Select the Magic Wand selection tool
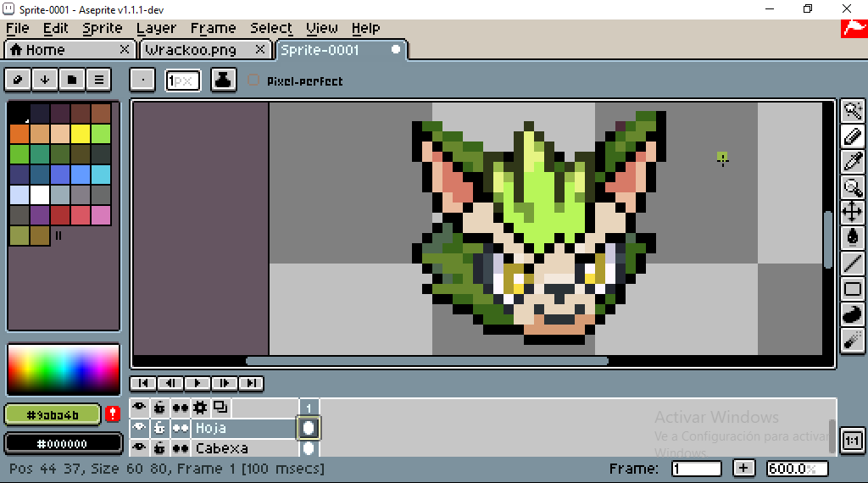The height and width of the screenshot is (483, 868). click(853, 111)
